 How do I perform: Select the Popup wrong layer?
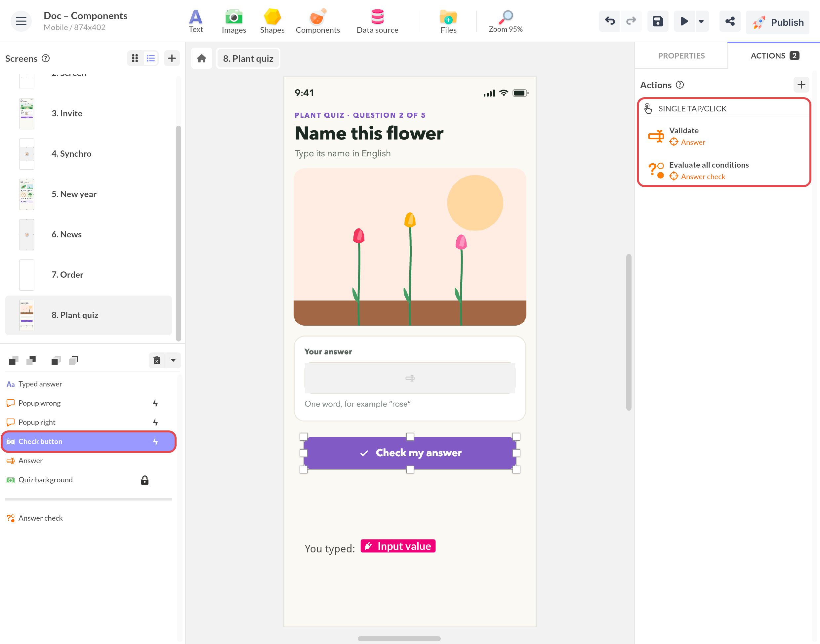(89, 403)
